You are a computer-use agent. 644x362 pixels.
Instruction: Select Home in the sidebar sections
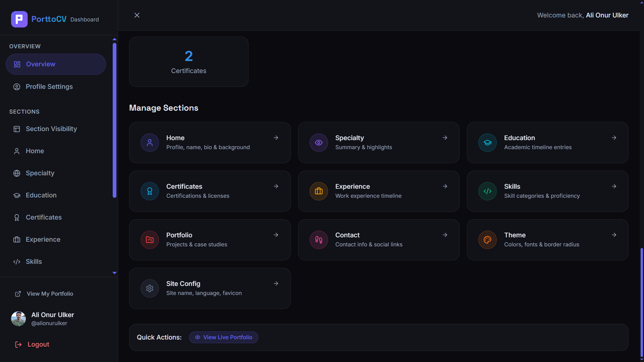[56, 151]
